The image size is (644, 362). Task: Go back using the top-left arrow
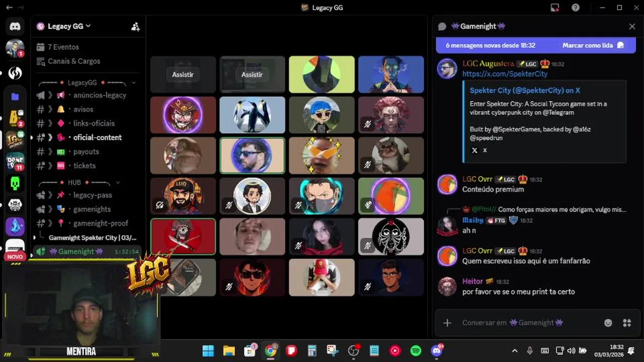pyautogui.click(x=8, y=8)
